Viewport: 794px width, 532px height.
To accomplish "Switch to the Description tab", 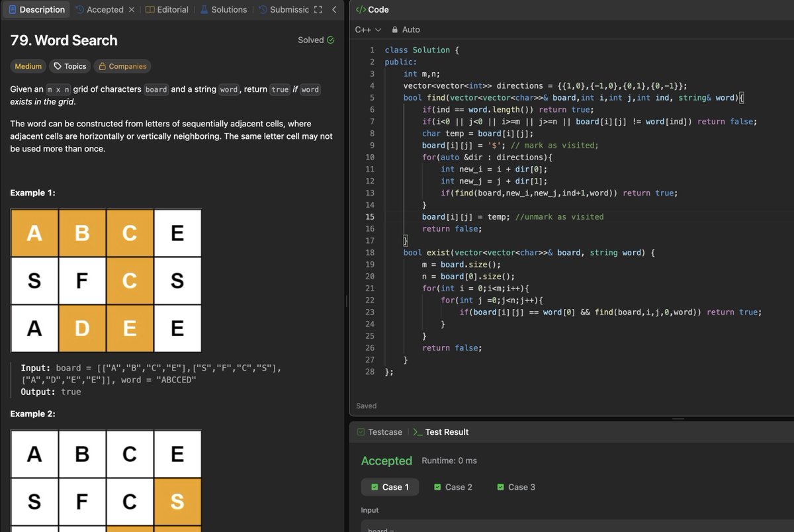I will click(36, 9).
